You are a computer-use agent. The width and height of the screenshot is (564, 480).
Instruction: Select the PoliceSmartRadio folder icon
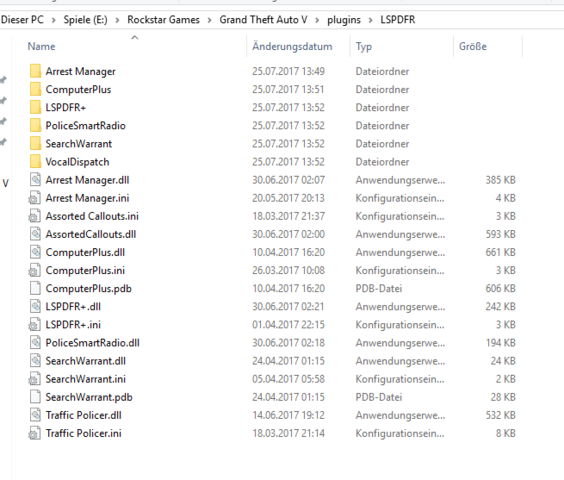pyautogui.click(x=35, y=125)
